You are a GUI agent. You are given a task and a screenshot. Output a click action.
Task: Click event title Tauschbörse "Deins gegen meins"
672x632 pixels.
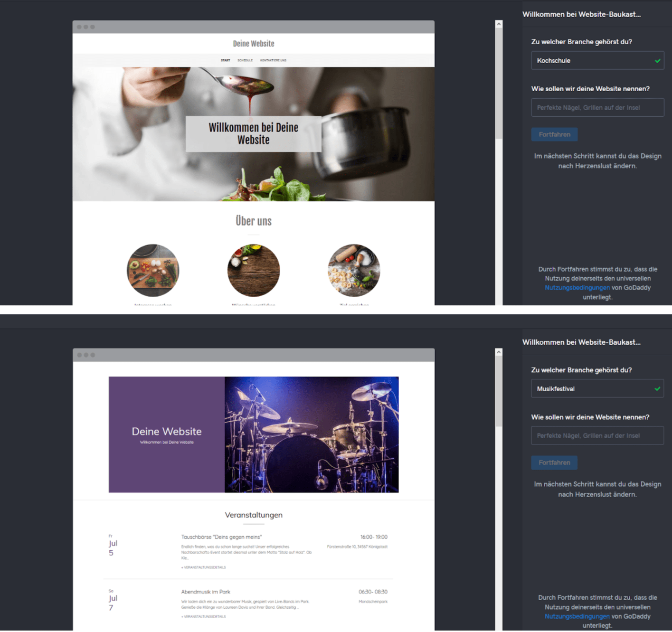coord(221,537)
